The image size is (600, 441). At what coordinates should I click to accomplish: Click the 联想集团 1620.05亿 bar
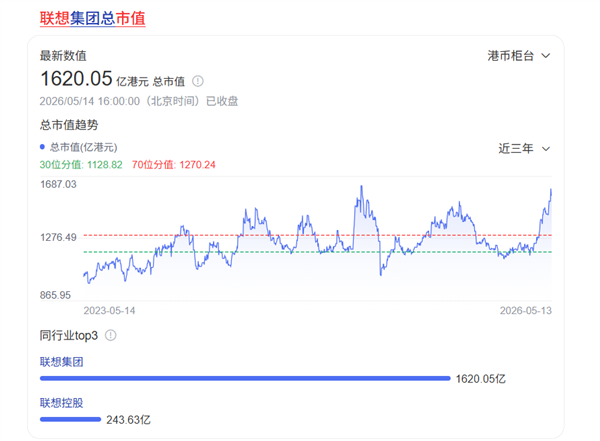point(245,378)
